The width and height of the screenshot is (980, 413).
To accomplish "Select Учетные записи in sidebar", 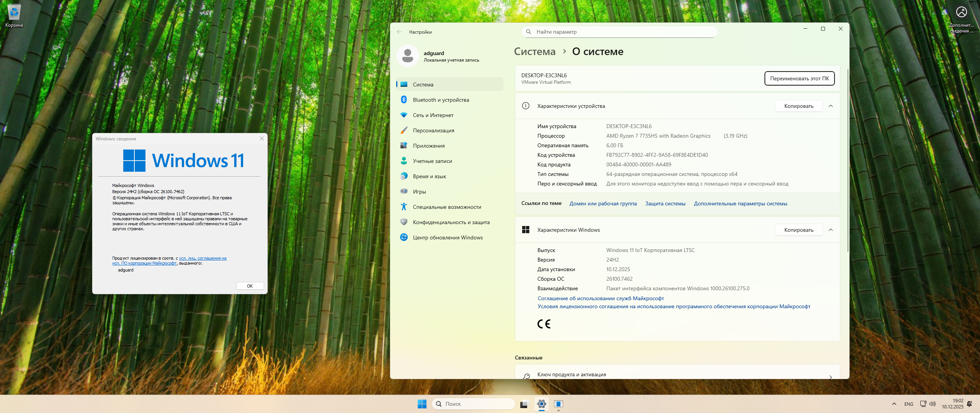I will point(432,161).
